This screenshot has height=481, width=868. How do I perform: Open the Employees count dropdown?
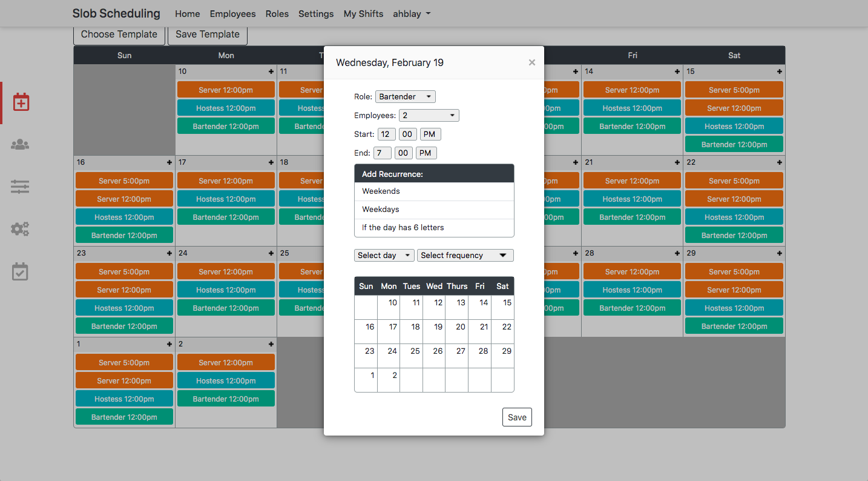(429, 116)
